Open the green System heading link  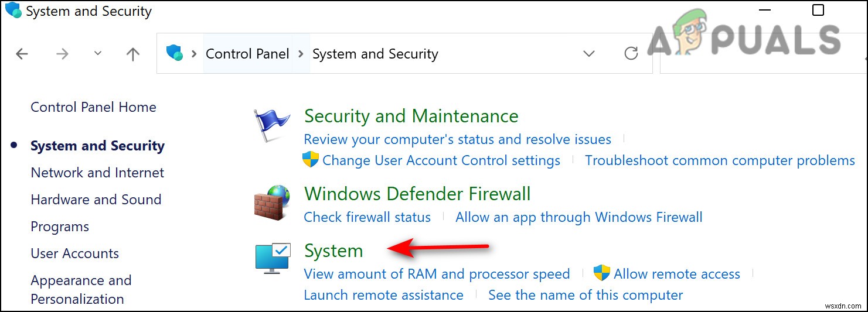(x=333, y=251)
